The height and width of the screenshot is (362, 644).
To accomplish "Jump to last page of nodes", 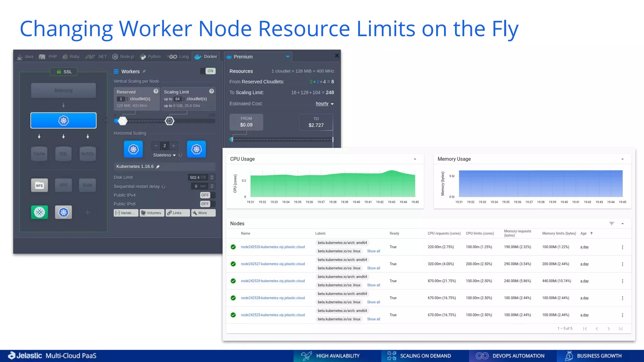I will (x=620, y=329).
